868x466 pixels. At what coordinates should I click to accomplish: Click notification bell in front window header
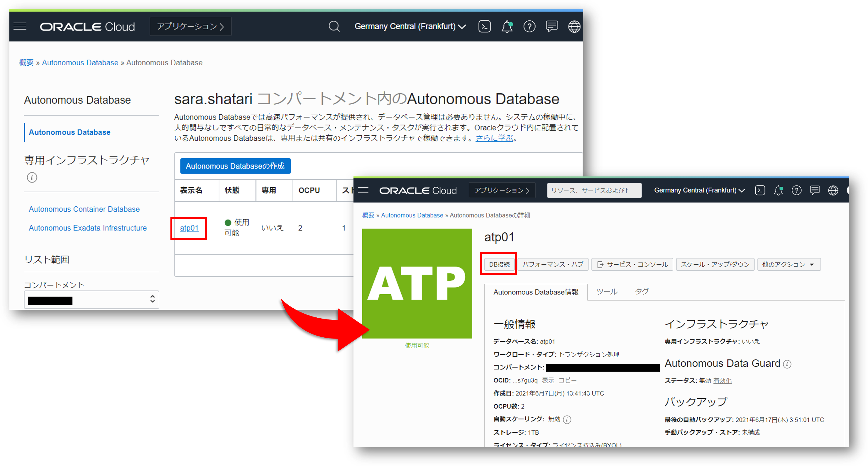tap(778, 190)
